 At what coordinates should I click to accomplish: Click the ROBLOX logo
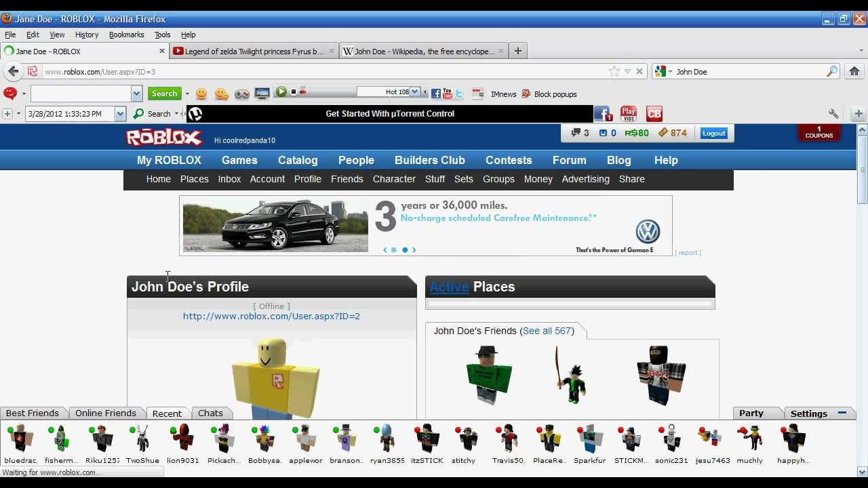[164, 138]
